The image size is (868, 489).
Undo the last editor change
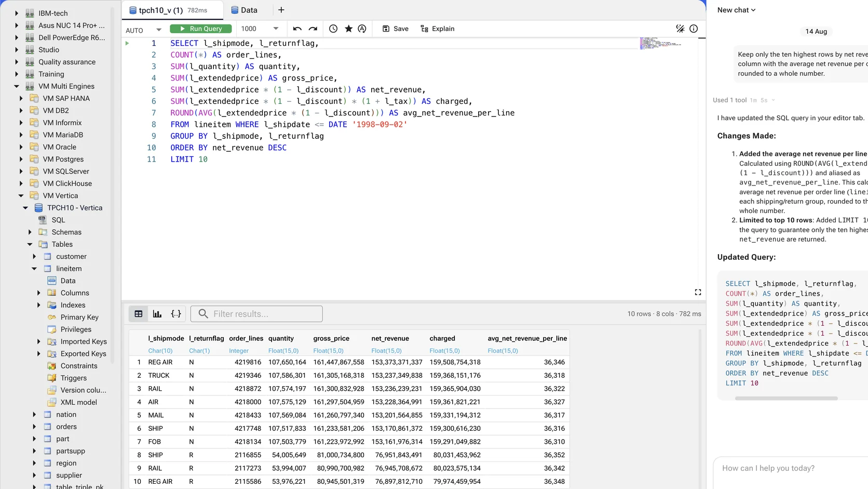[297, 29]
